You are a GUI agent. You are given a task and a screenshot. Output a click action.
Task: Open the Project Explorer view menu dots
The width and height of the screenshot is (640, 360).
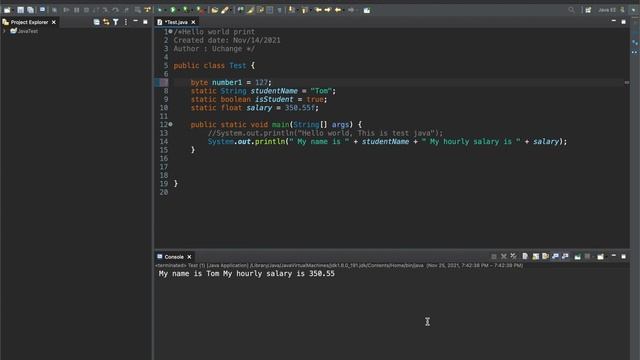coord(126,22)
